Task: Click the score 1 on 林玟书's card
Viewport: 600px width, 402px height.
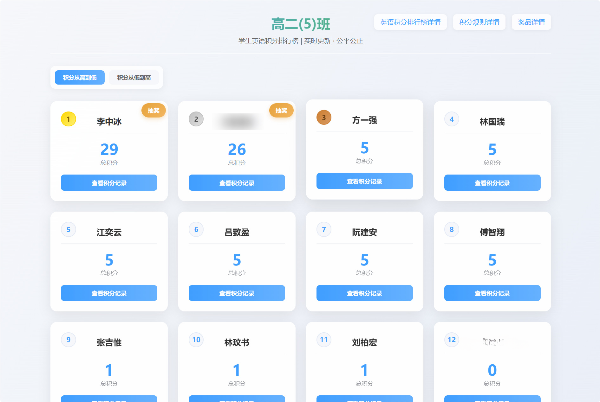Action: (x=237, y=370)
